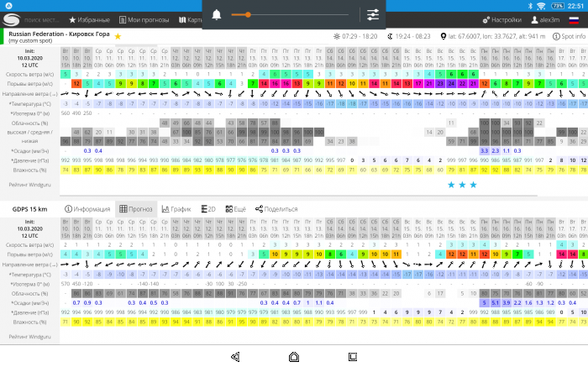588x367 pixels.
Task: Tap the notification bell icon
Action: coord(217,14)
